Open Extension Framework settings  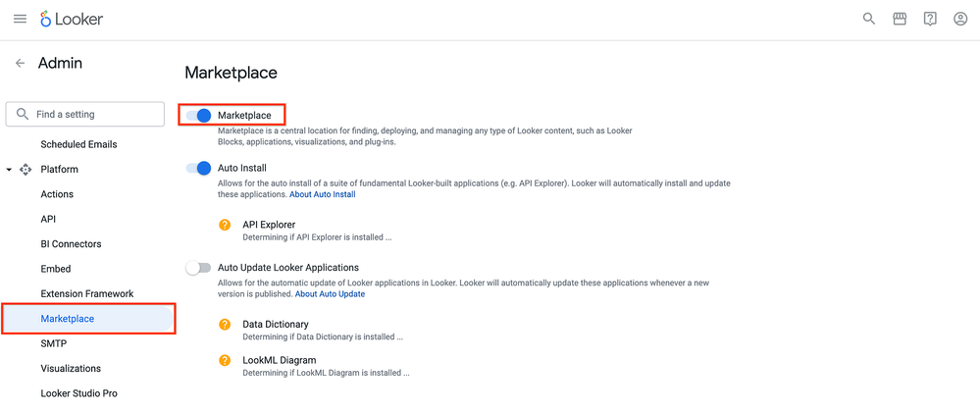[87, 293]
